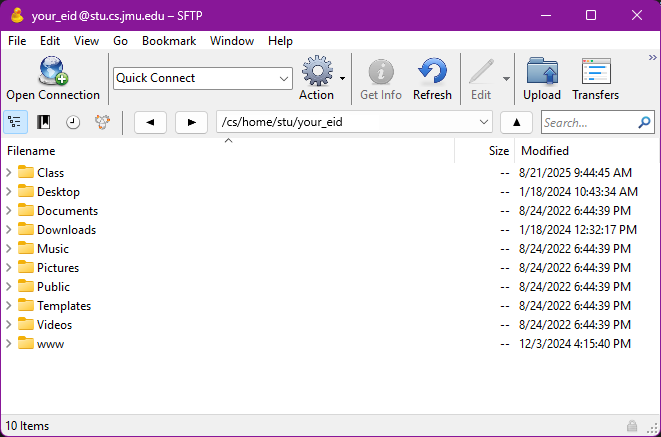Open the path dropdown for /cs/home/stu/your_eid

coord(484,122)
